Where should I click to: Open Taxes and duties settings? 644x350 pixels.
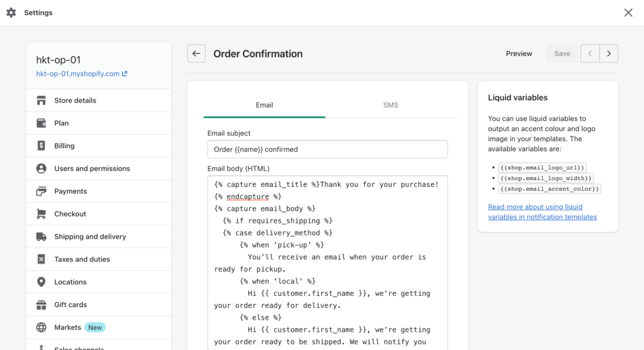[99, 259]
